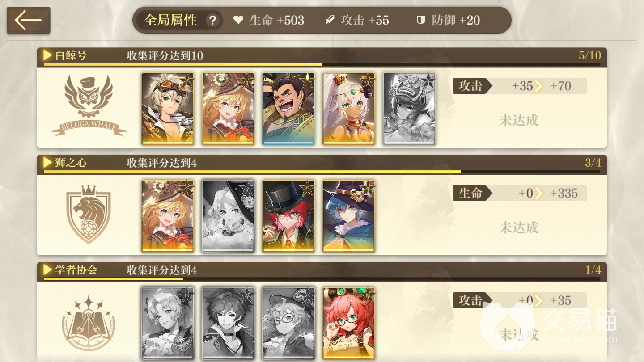Image resolution: width=644 pixels, height=362 pixels.
Task: Expand the 学者协会 collection arrow
Action: [x=48, y=270]
